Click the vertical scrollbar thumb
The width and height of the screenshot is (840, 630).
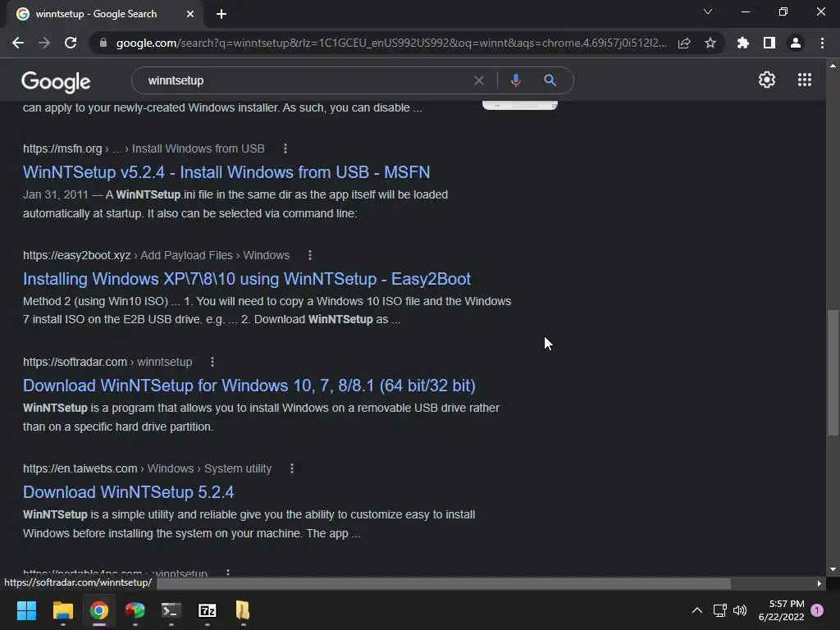(833, 372)
